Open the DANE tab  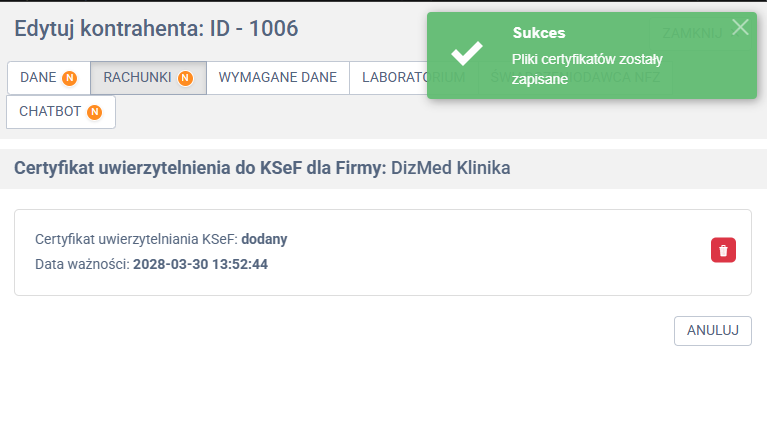[38, 78]
